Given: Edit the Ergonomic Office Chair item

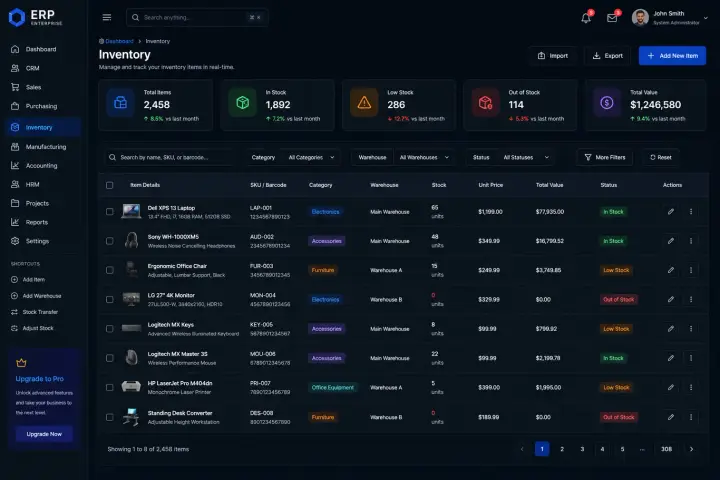Looking at the screenshot, I should [x=671, y=270].
